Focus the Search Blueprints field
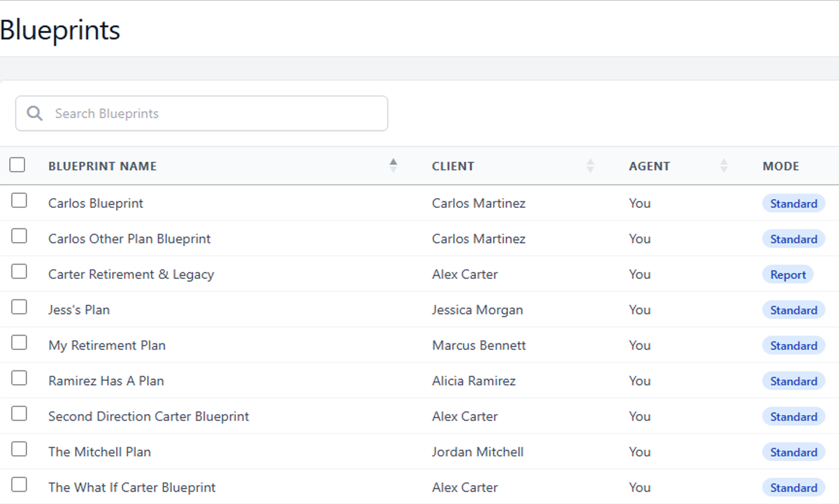The width and height of the screenshot is (839, 504). click(201, 114)
